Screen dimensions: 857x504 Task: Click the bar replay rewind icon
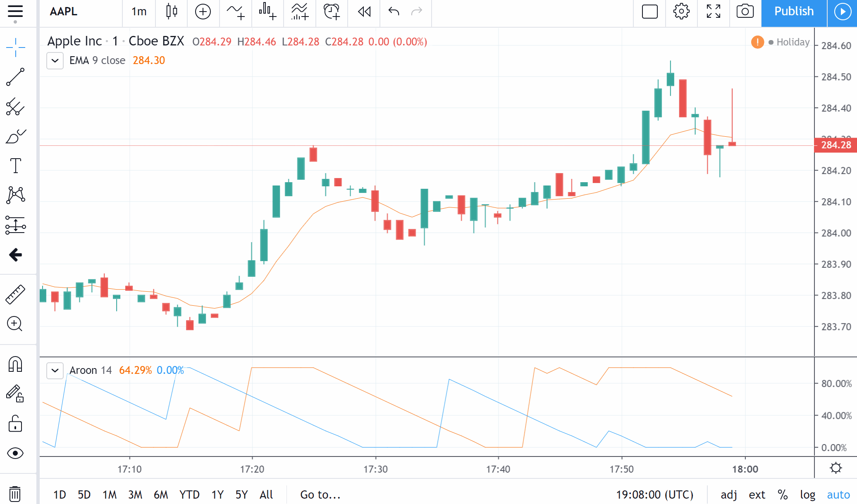364,12
